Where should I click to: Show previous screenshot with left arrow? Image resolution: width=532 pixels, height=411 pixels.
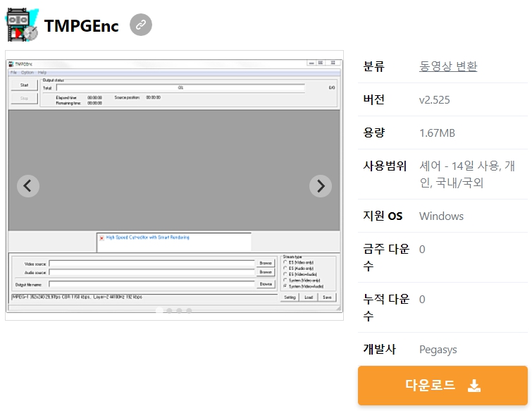[28, 186]
